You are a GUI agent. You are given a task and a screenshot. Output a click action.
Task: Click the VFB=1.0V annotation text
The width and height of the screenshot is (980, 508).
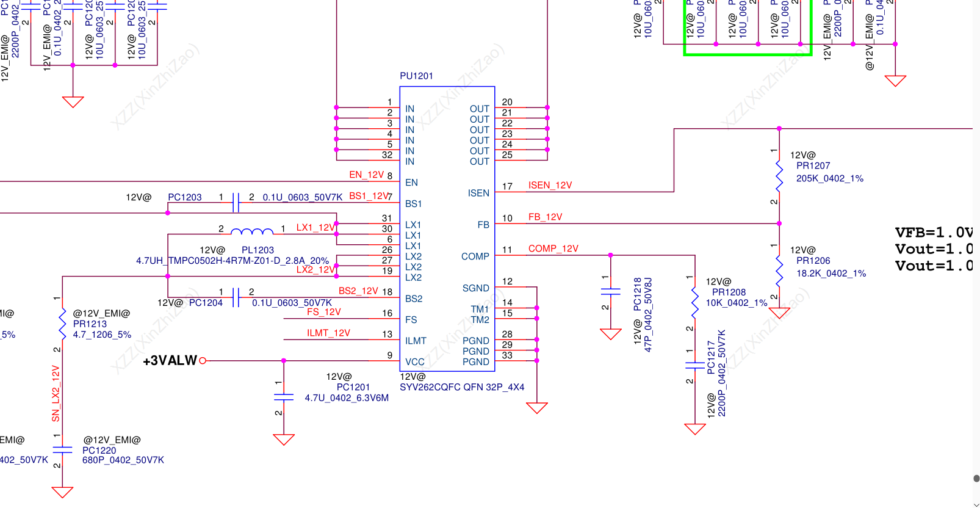coord(934,233)
